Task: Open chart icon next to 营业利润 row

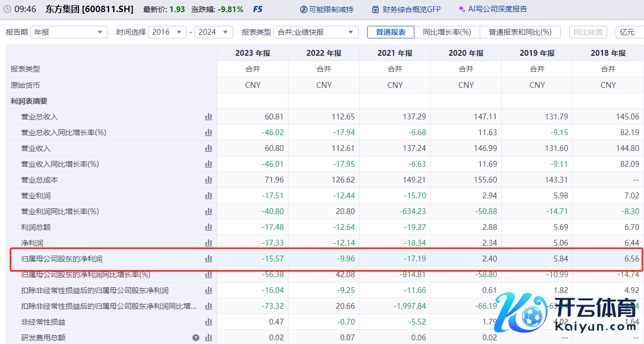Action: pos(209,196)
